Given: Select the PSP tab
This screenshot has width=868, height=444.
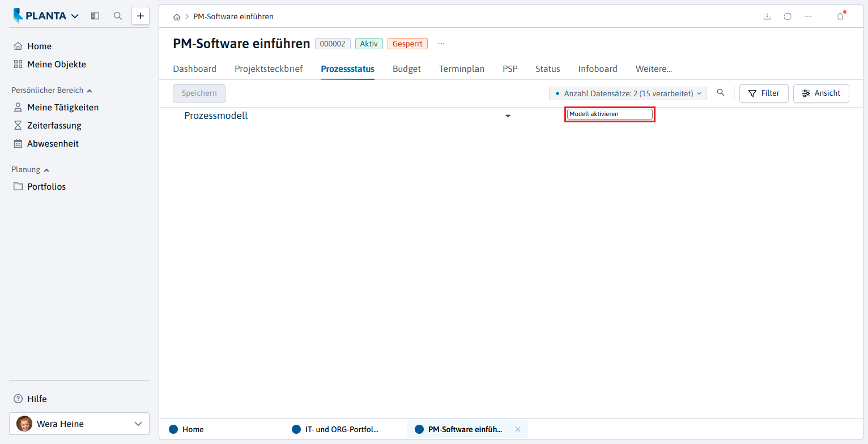Looking at the screenshot, I should (x=510, y=69).
